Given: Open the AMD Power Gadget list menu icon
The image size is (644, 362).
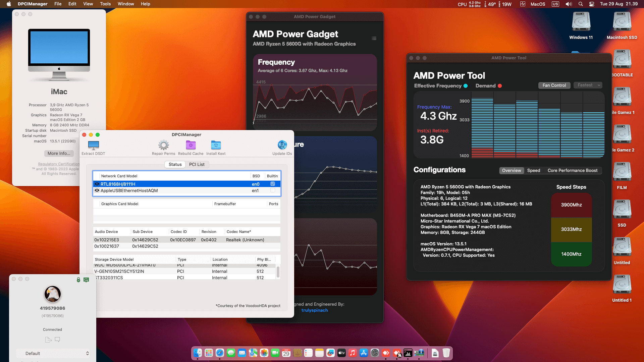Looking at the screenshot, I should pyautogui.click(x=374, y=38).
